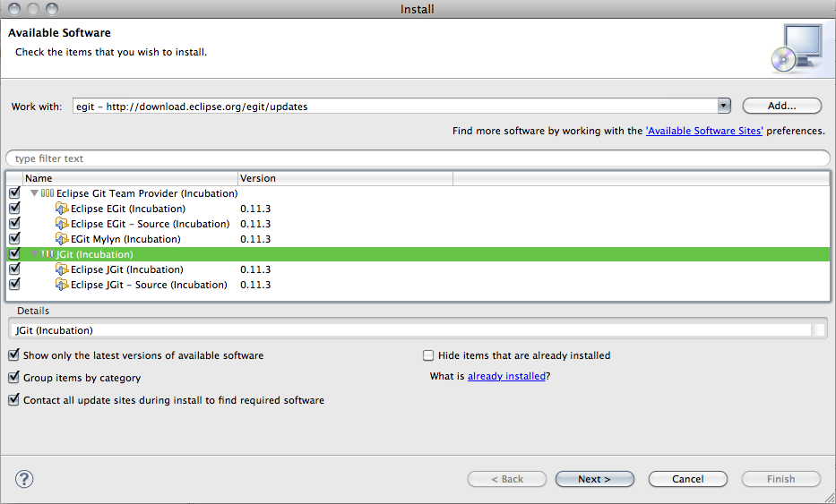Viewport: 836px width, 504px height.
Task: Collapse the Eclipse Git Team Provider tree node
Action: coord(34,193)
